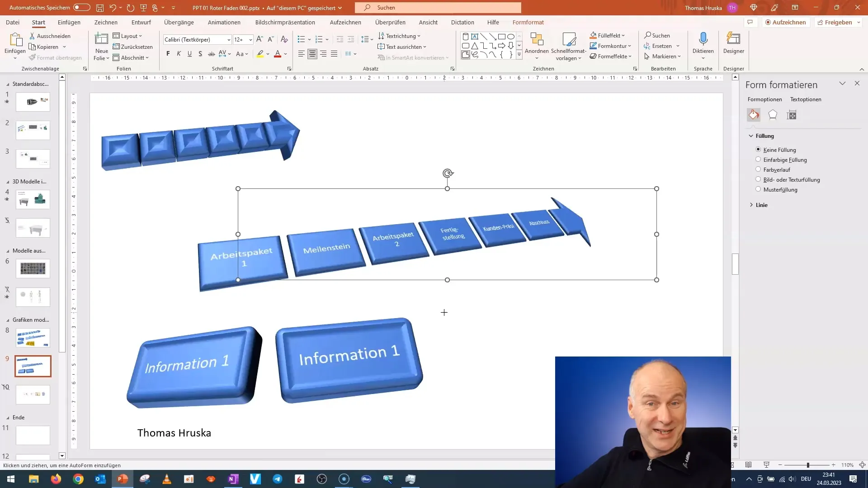Expand the Linie section in Form formatieren

[752, 205]
